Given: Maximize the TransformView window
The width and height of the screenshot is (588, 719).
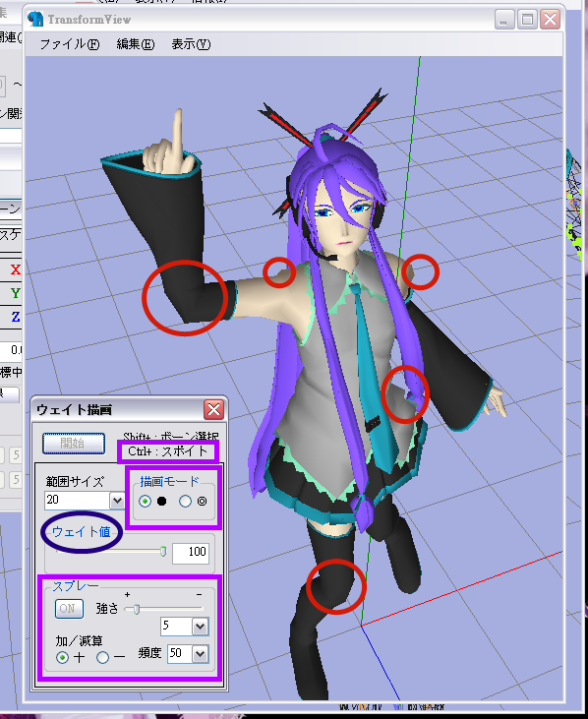Looking at the screenshot, I should [527, 20].
